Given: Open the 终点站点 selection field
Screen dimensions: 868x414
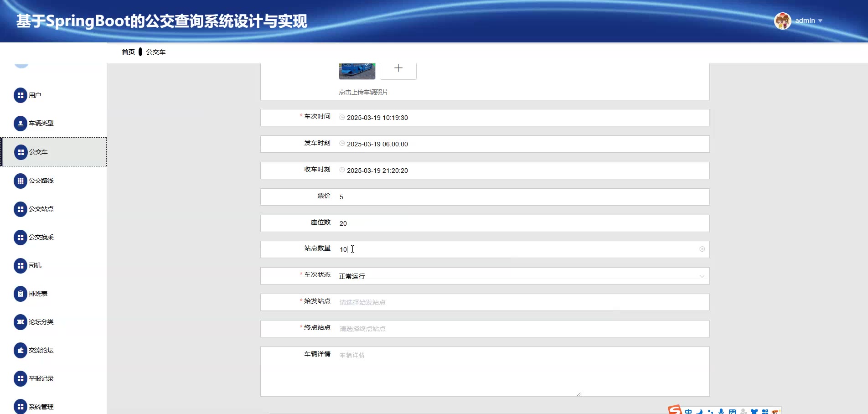Looking at the screenshot, I should (485, 329).
